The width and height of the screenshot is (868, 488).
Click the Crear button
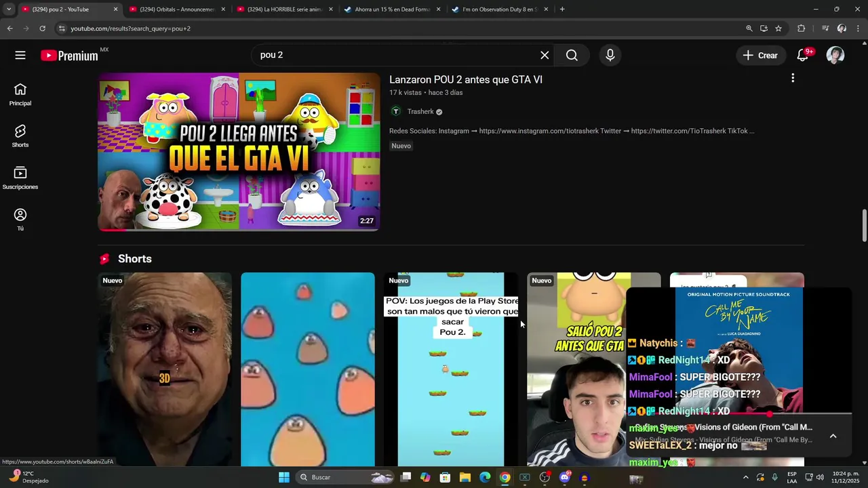[x=761, y=56]
